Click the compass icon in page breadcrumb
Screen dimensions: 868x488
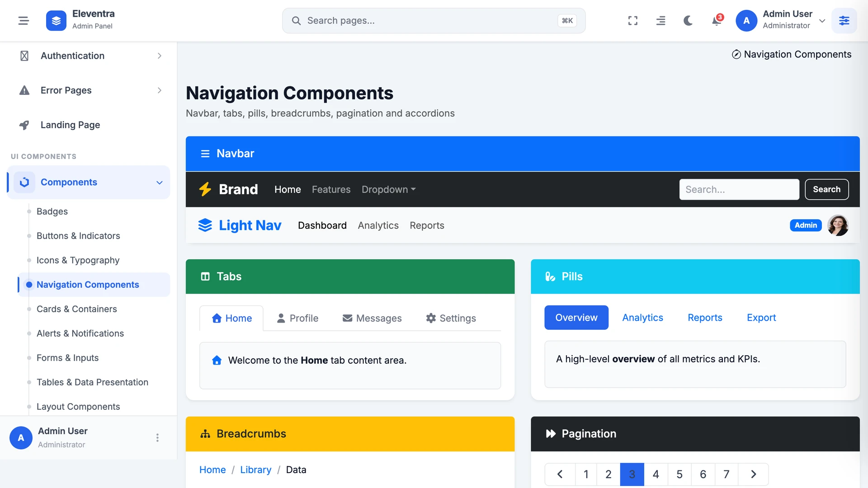pos(736,54)
